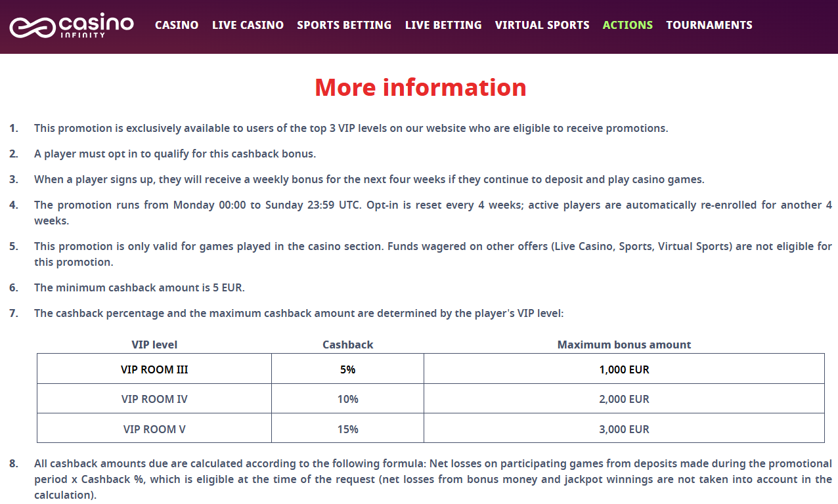
Task: Click the 5% cashback cell
Action: pos(347,369)
